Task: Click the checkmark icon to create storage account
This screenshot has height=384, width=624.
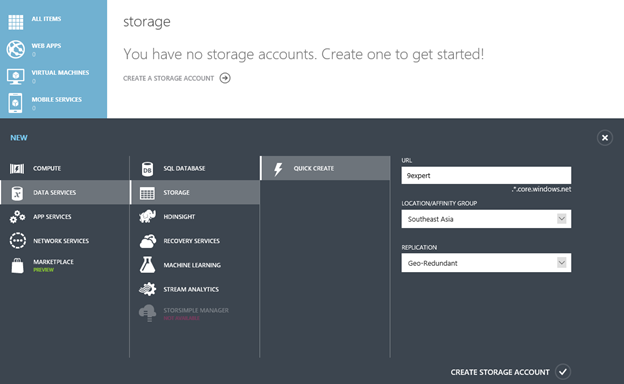Action: pyautogui.click(x=563, y=372)
